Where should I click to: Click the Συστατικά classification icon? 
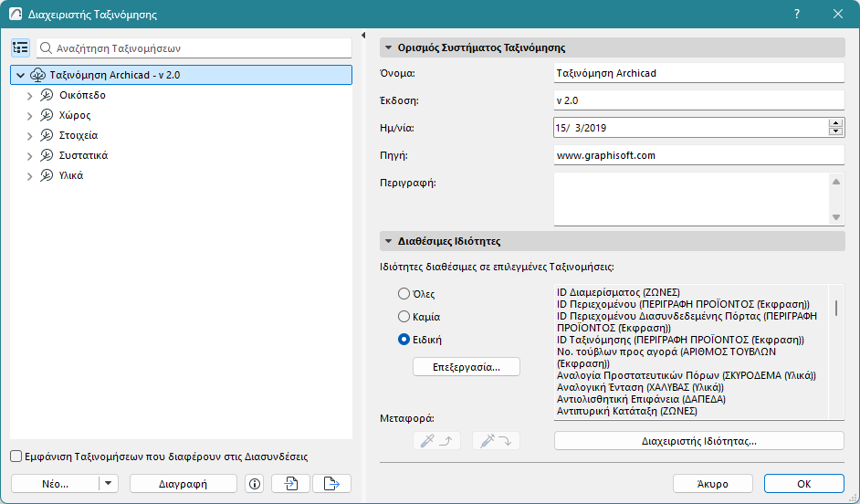(47, 155)
